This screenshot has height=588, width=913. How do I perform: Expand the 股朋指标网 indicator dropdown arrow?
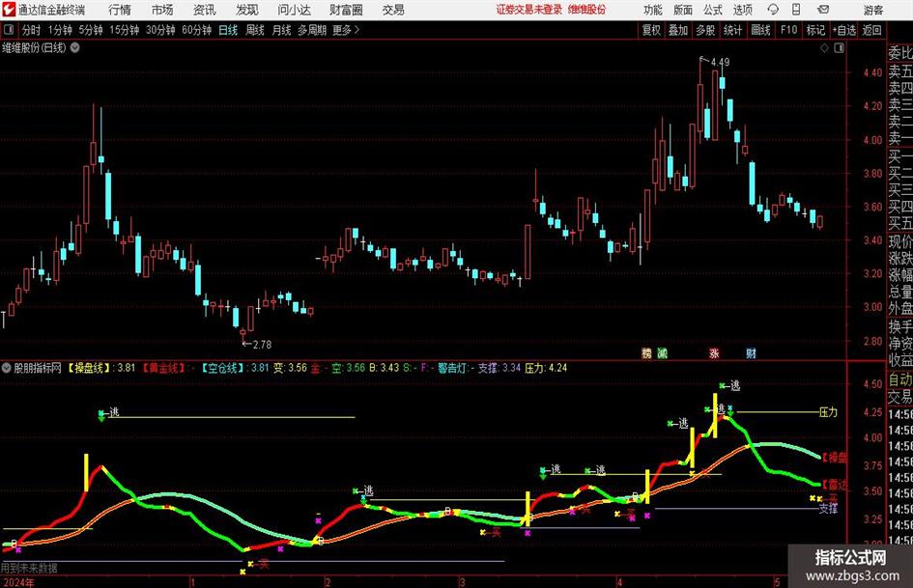pos(7,368)
